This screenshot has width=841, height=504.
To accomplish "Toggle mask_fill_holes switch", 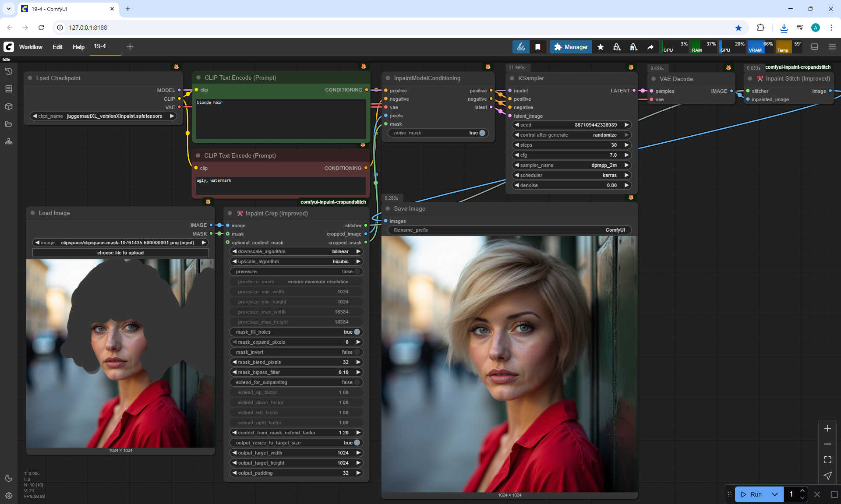I will coord(357,332).
